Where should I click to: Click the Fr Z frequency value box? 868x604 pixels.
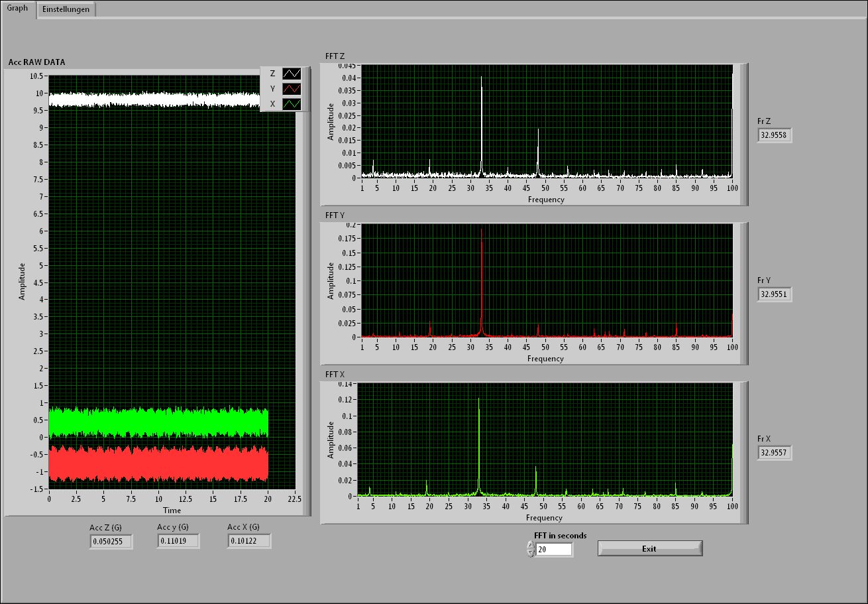click(775, 135)
